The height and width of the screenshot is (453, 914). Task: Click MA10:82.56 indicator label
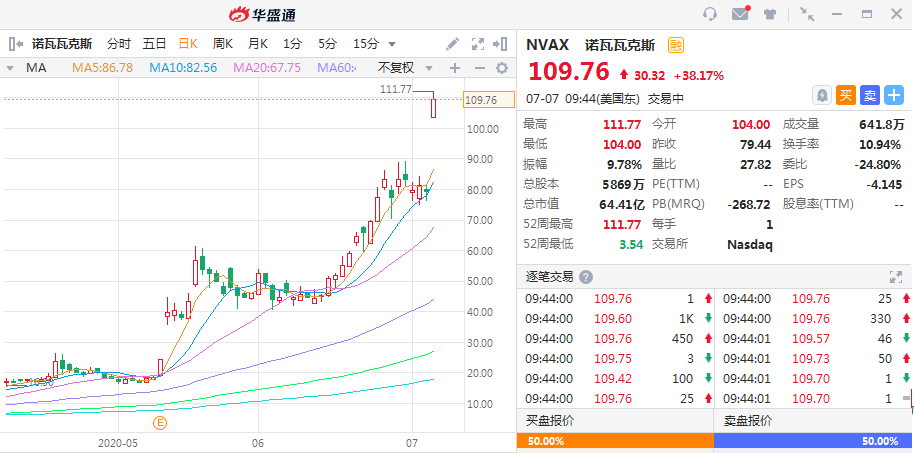tap(183, 68)
